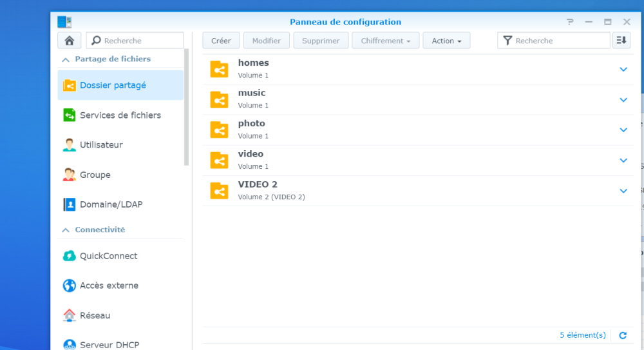This screenshot has height=350, width=644.
Task: Open Accès externe globe icon
Action: pos(70,286)
